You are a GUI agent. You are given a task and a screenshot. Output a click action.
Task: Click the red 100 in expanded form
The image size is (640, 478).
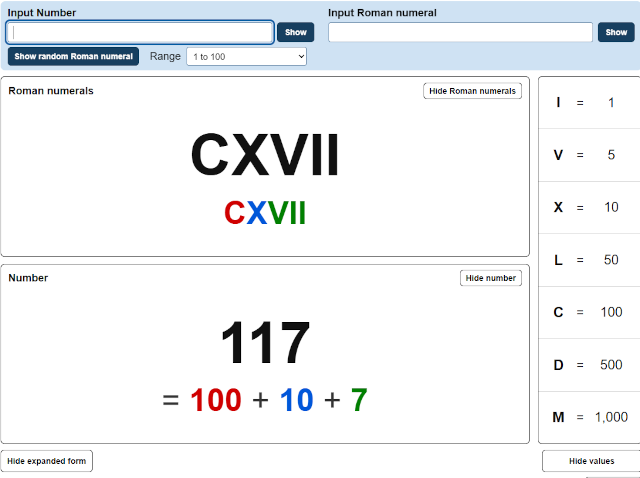216,400
